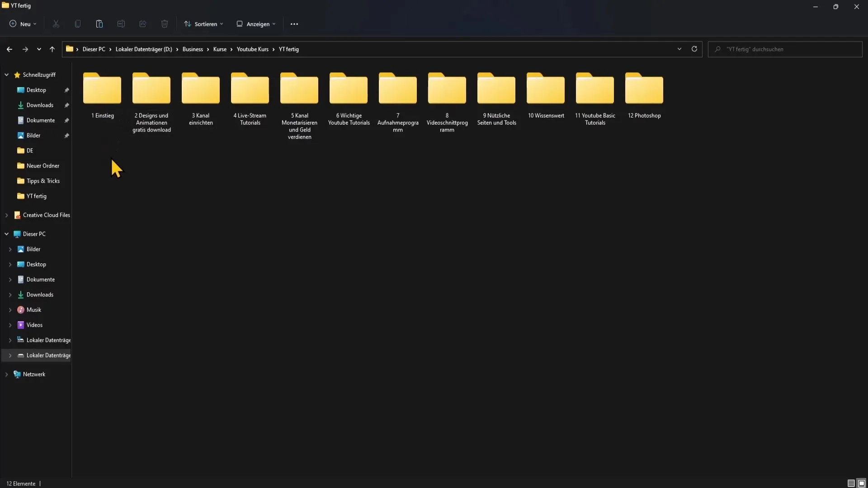Go up one folder level

pos(52,49)
